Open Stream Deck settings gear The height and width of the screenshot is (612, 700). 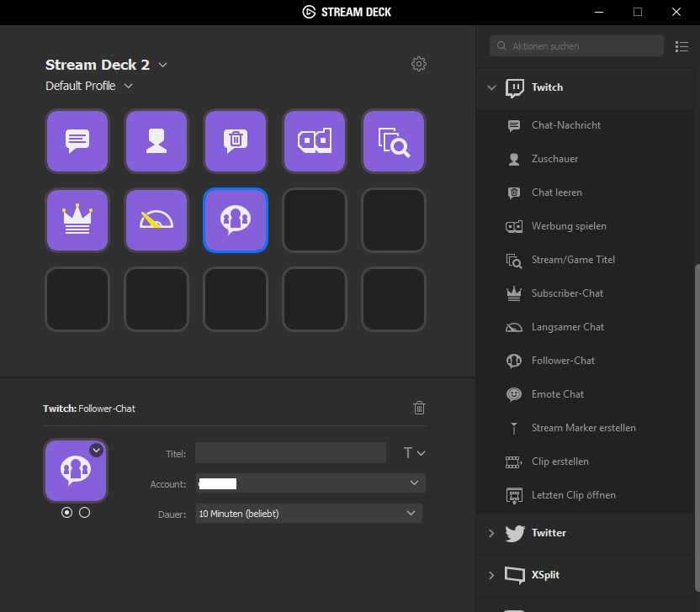point(419,64)
